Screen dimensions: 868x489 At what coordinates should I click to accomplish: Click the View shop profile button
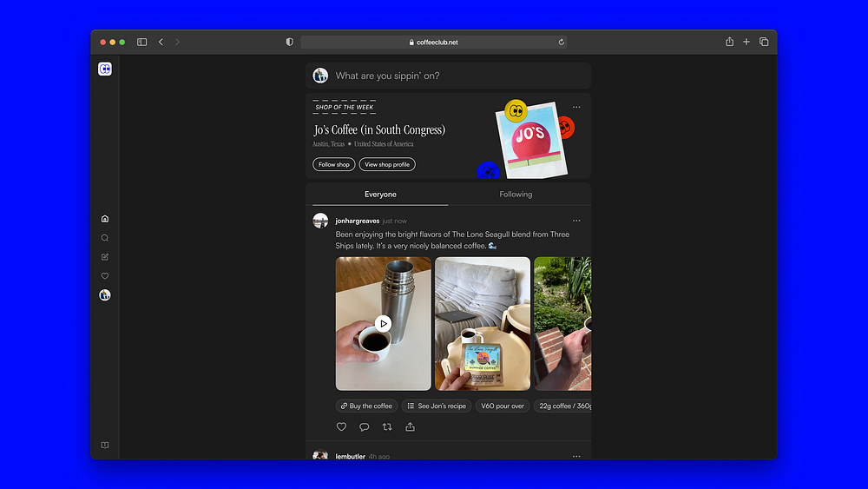(387, 164)
